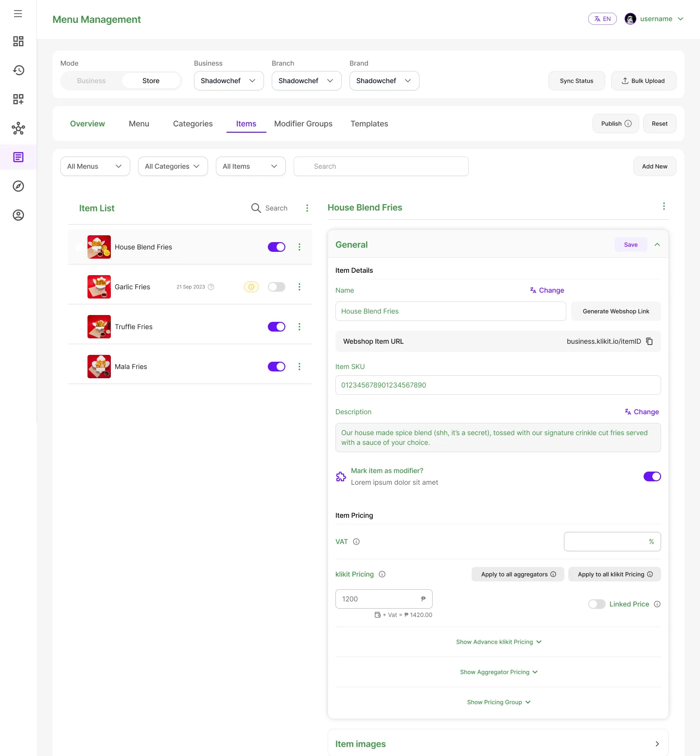Viewport: 700px width, 756px height.
Task: Click the Linked Price info icon
Action: (657, 604)
